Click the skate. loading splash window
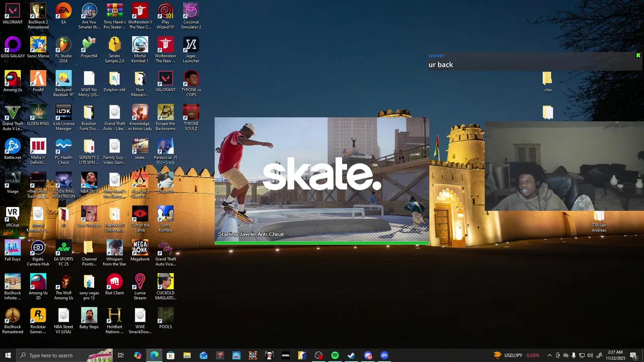This screenshot has width=644, height=362. 322,180
